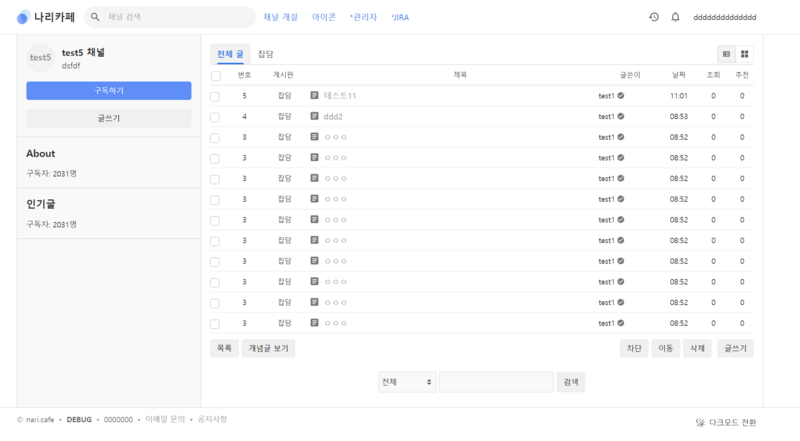Viewport: 800px width, 441px height.
Task: Click the test5 채널 title
Action: 83,53
